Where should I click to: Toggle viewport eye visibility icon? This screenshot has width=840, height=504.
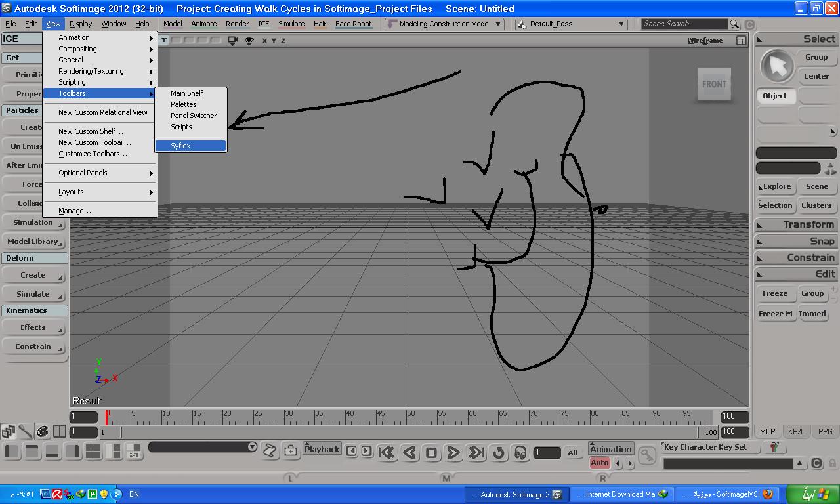click(x=249, y=40)
